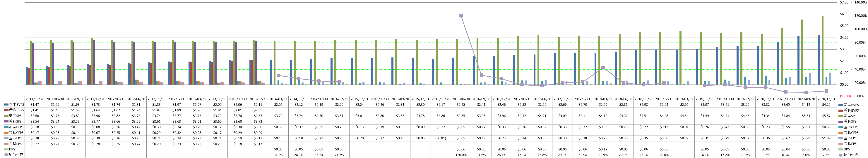Select the 2011/03/31 column header
Screen dimensions: 868x158
[35, 99]
